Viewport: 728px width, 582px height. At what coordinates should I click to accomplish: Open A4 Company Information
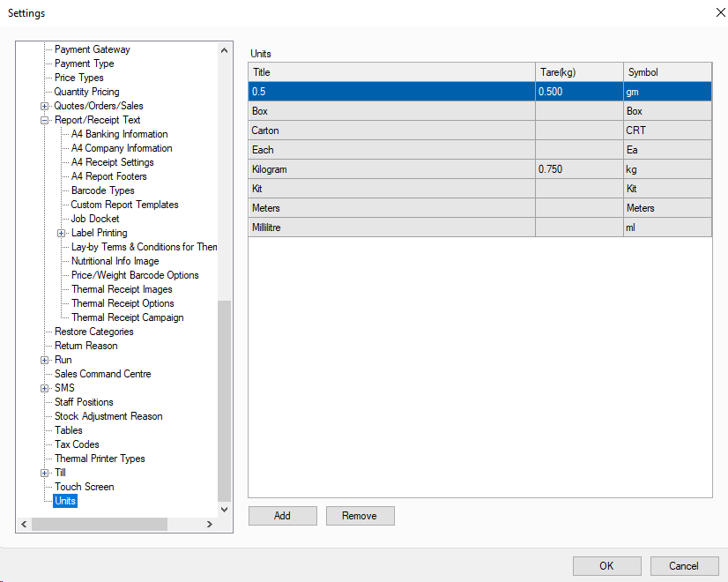122,148
